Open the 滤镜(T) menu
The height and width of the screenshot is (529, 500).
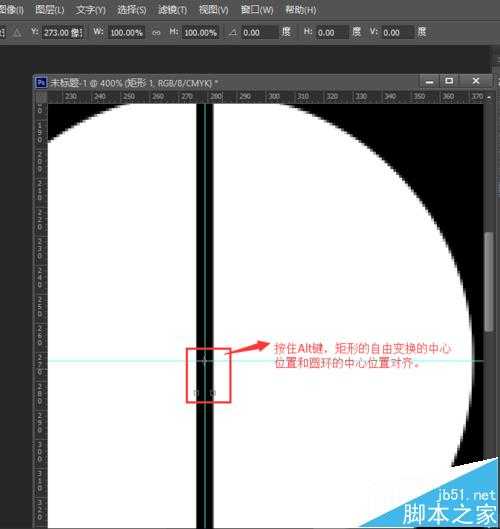[172, 10]
